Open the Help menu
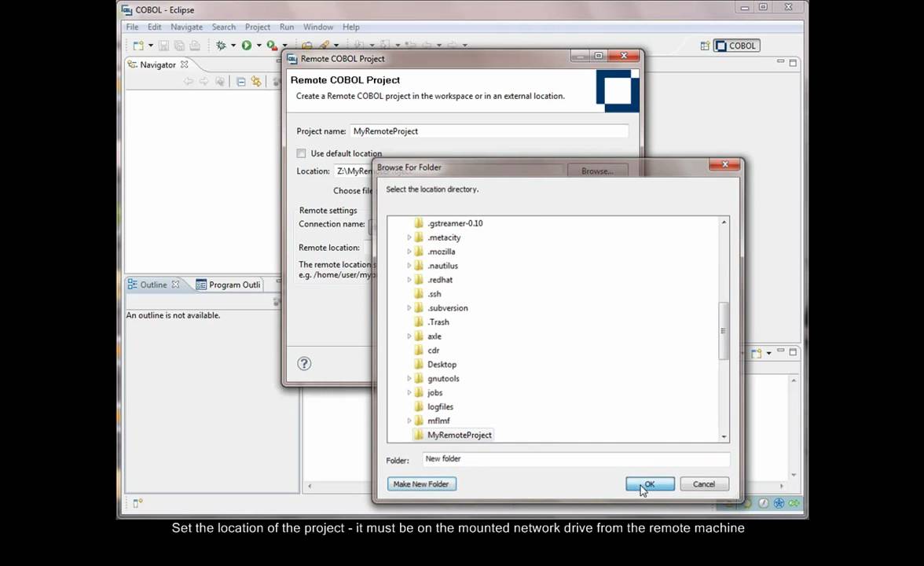This screenshot has height=566, width=924. click(x=350, y=27)
